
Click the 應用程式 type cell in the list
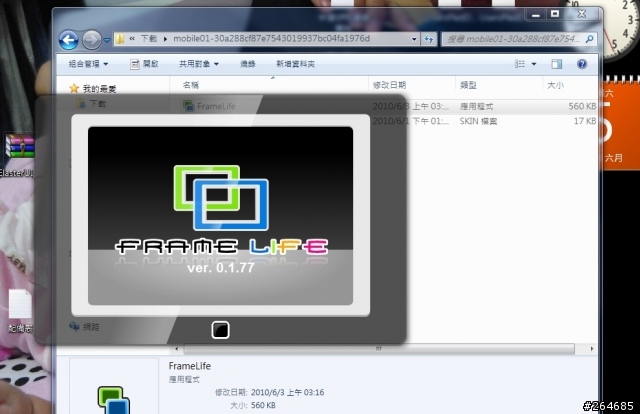[476, 107]
